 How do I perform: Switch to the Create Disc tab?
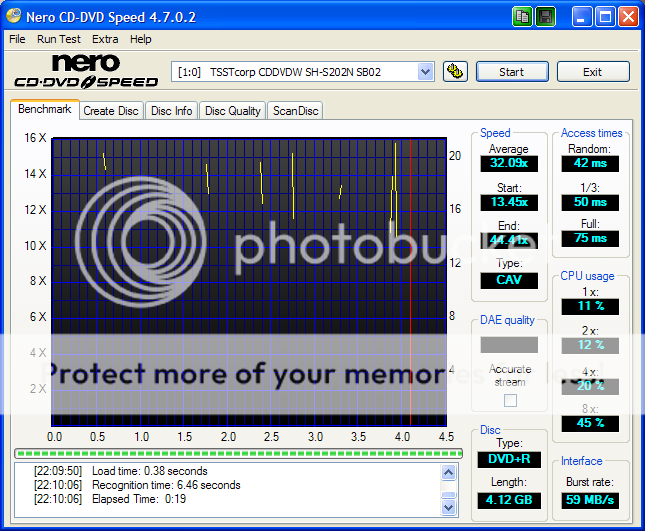click(111, 111)
